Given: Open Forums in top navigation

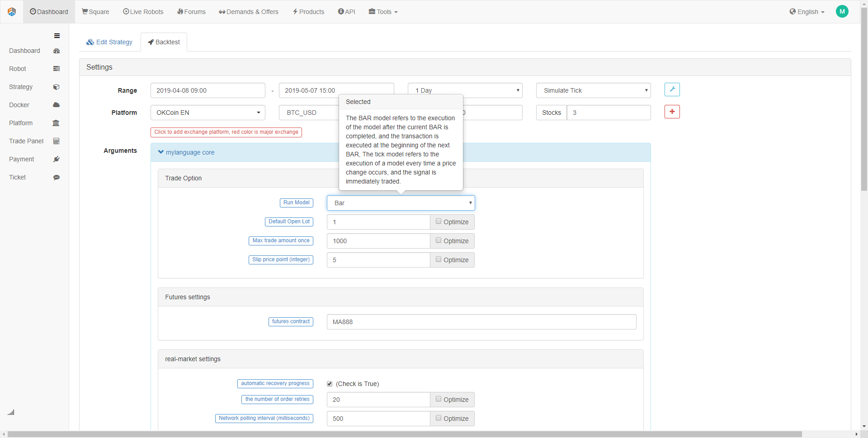Looking at the screenshot, I should (191, 12).
